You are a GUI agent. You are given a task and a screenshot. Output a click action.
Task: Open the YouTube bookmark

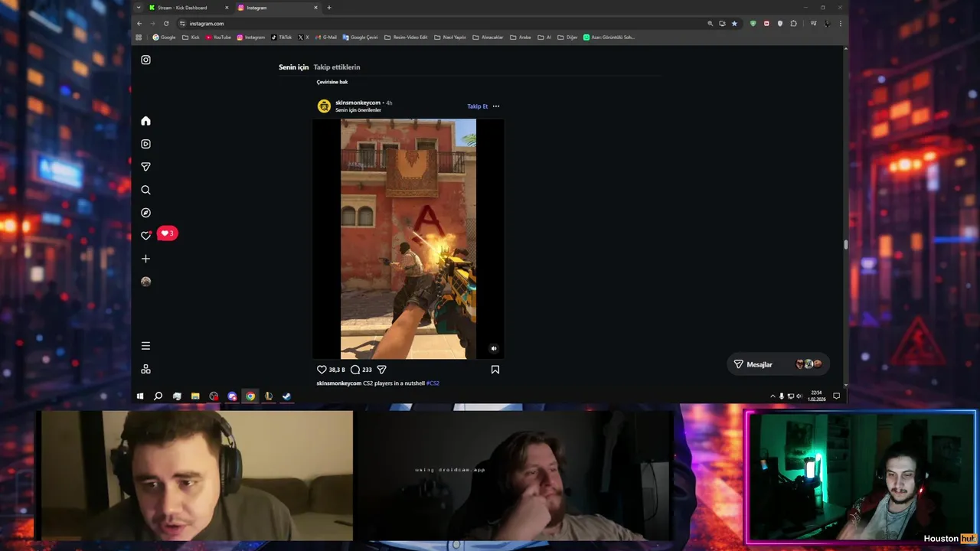[x=218, y=37]
